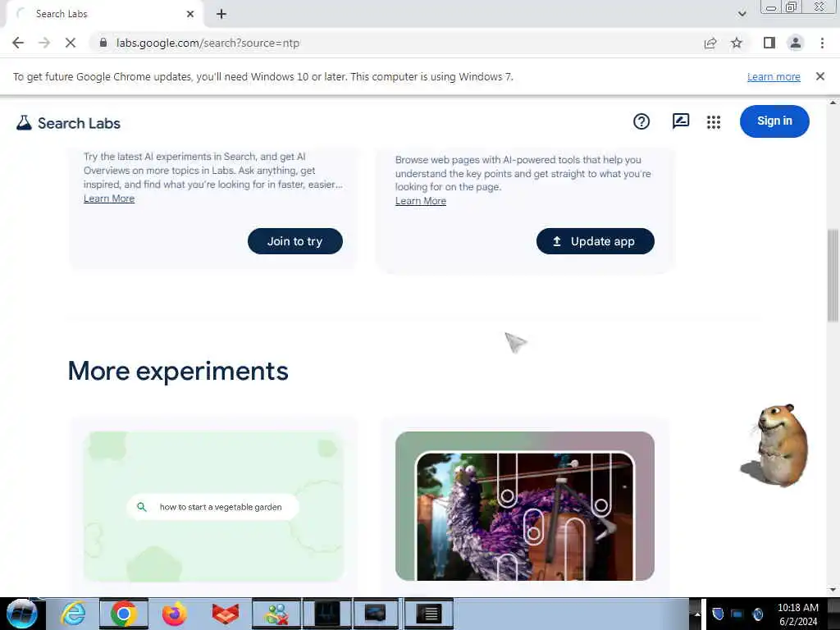Click the Update app button
Screen dimensions: 840x630
596,241
